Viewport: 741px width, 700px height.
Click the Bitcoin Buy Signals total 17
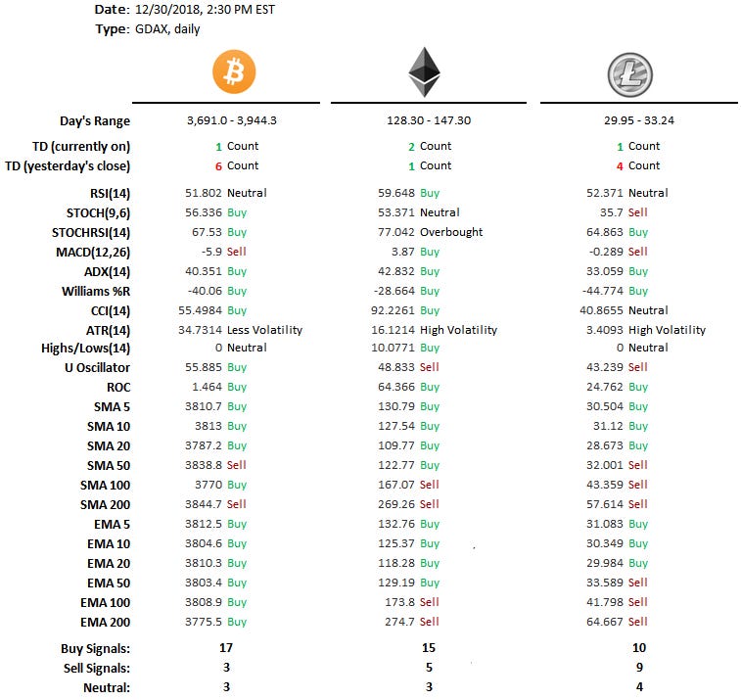226,647
